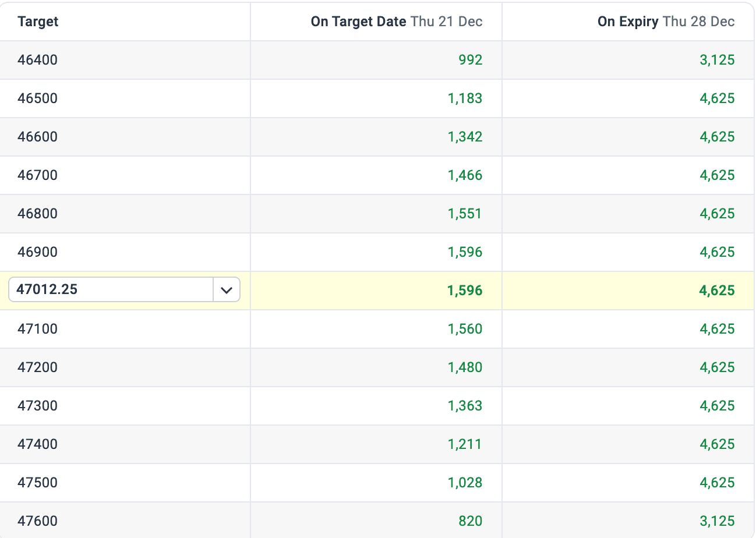Select the Target column header
Image resolution: width=756 pixels, height=538 pixels.
point(38,22)
